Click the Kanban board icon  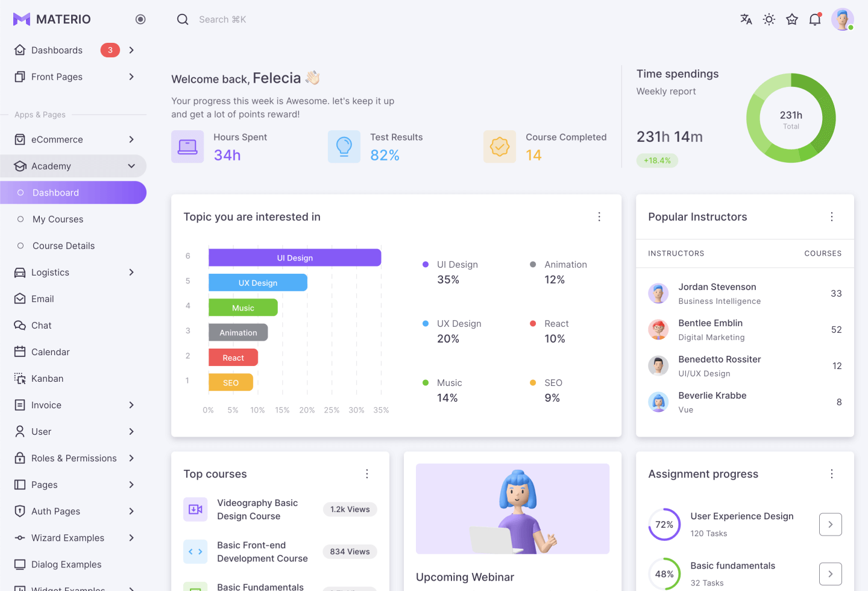coord(20,378)
